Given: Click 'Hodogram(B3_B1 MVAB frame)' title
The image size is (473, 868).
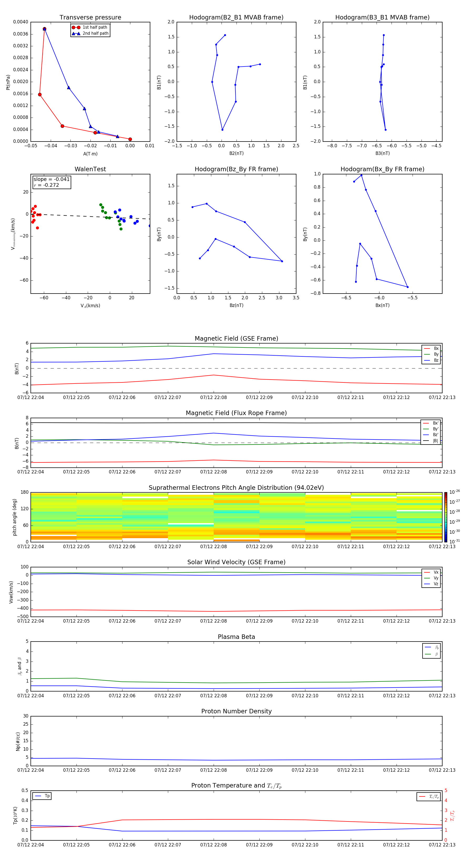Looking at the screenshot, I should 382,18.
